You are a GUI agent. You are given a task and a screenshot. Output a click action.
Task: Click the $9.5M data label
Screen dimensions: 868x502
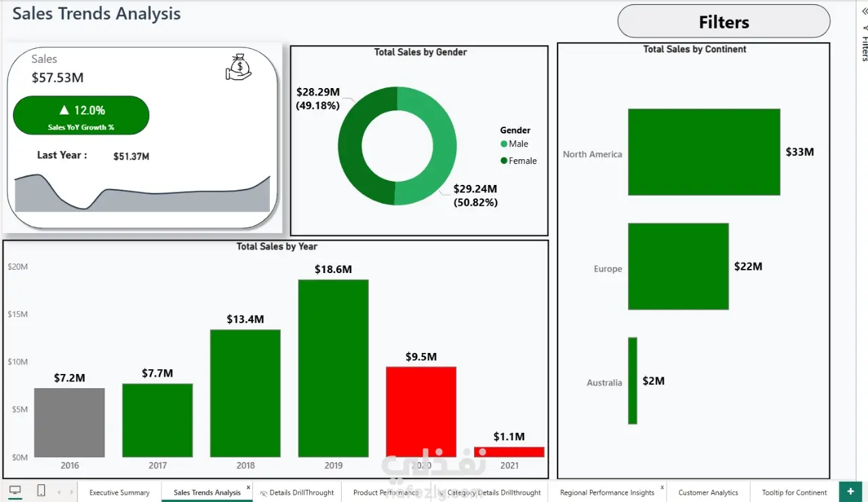tap(421, 356)
